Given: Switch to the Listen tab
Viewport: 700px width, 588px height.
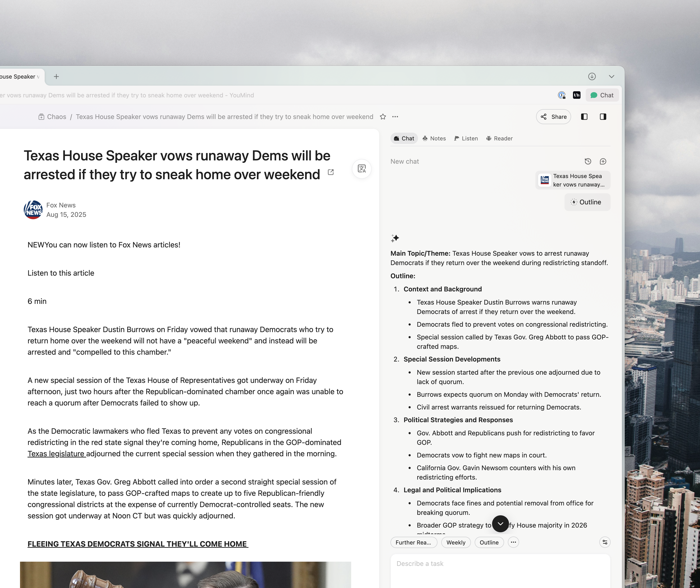Looking at the screenshot, I should (466, 138).
